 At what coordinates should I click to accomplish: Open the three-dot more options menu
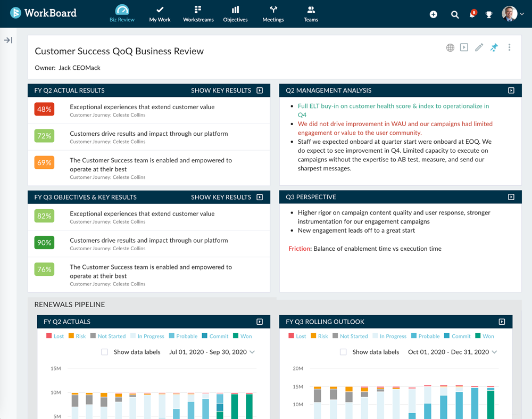[509, 47]
